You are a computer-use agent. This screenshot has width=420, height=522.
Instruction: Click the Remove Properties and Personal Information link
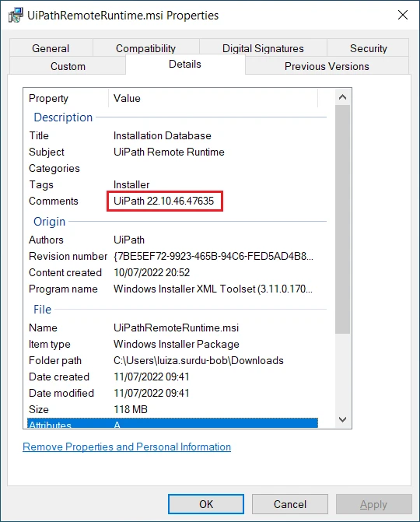point(127,447)
